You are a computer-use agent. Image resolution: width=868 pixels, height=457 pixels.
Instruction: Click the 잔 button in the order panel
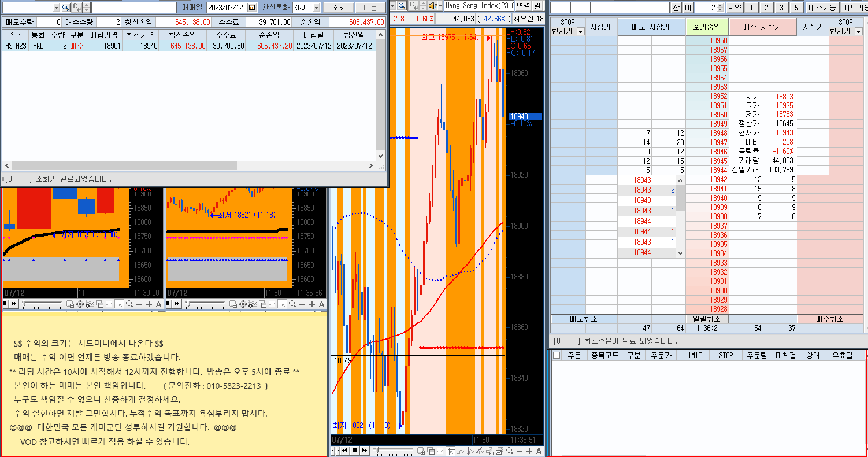(676, 8)
